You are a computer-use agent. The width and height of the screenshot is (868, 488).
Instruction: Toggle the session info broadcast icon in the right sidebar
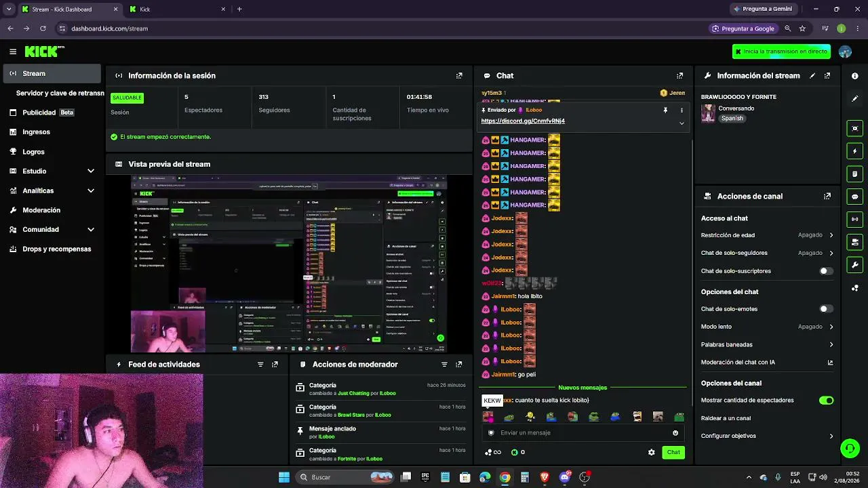(854, 219)
